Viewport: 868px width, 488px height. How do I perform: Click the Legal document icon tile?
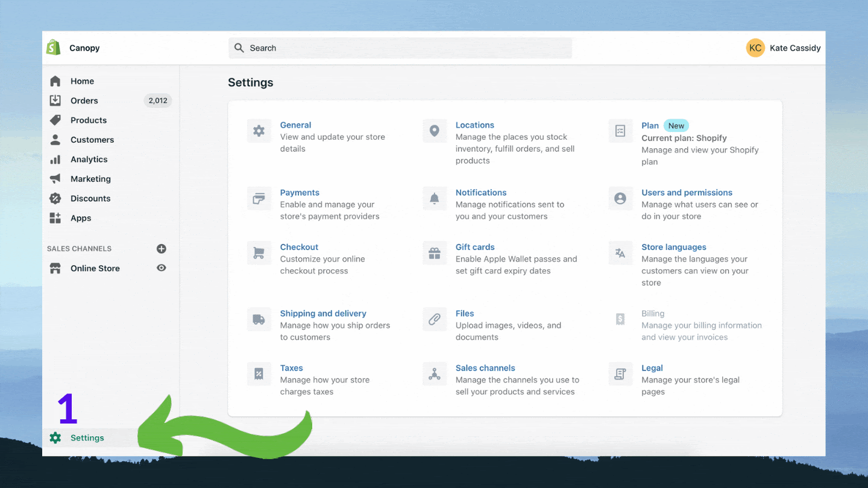point(620,374)
